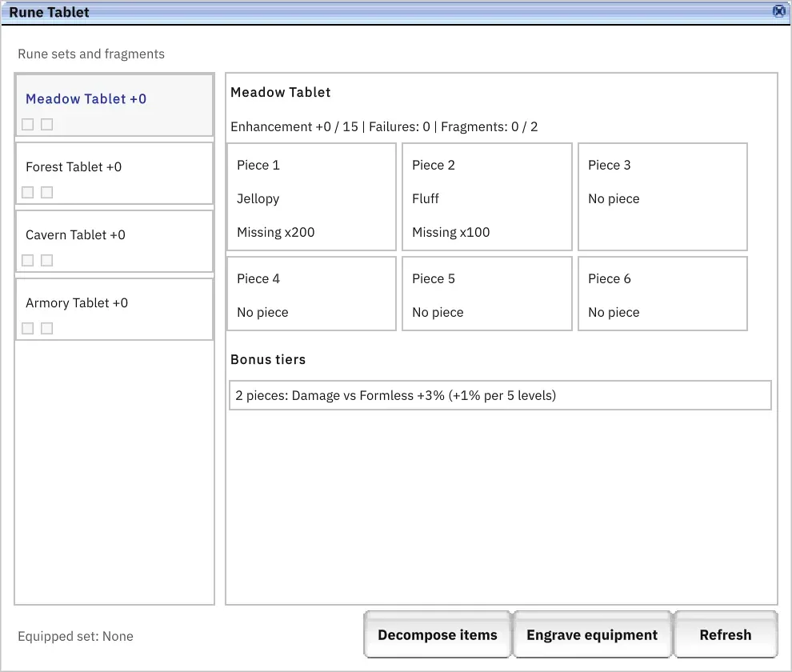The height and width of the screenshot is (672, 792).
Task: Open Piece 1 Jellopy card
Action: pyautogui.click(x=312, y=197)
